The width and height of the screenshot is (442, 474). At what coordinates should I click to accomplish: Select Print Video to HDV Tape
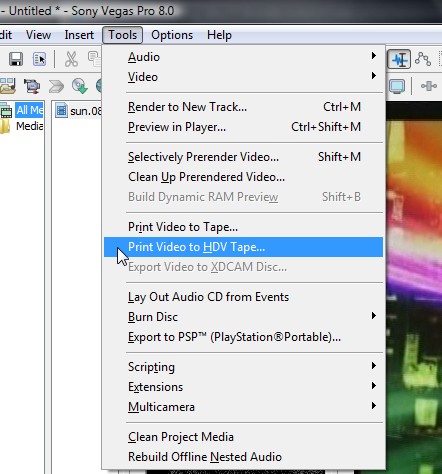coord(244,247)
